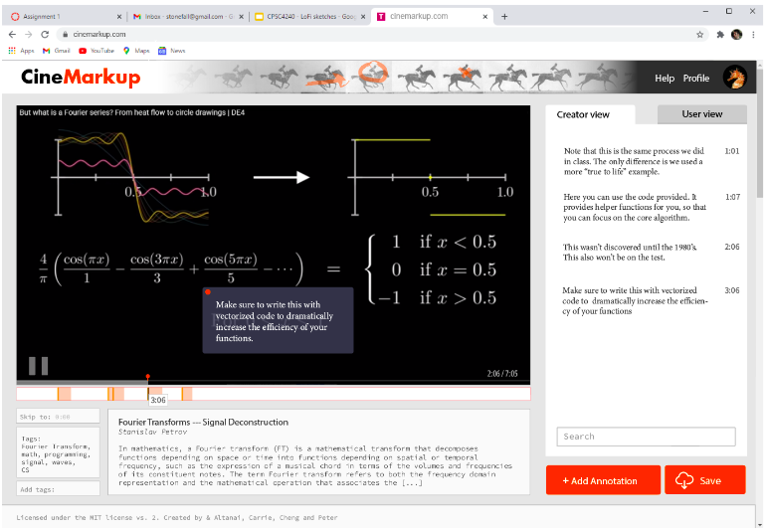
Task: Open a new browser tab
Action: pos(504,17)
